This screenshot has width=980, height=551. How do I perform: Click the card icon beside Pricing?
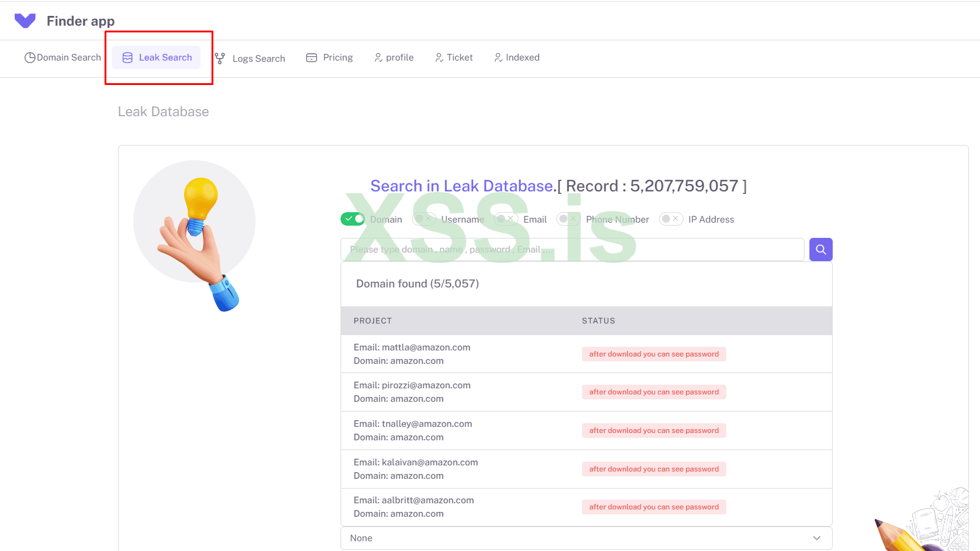[312, 57]
